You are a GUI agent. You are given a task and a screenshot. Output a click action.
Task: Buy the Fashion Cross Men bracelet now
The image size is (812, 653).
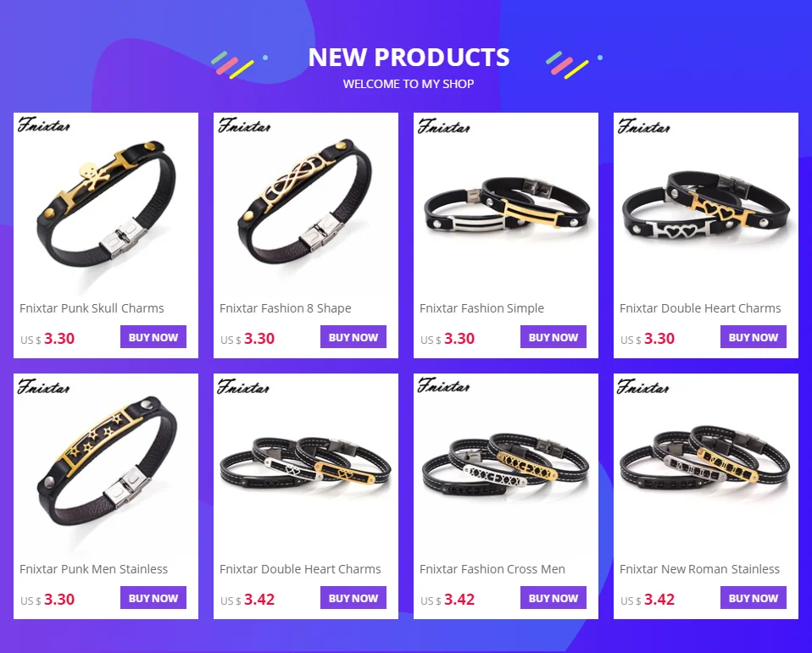[x=553, y=598]
